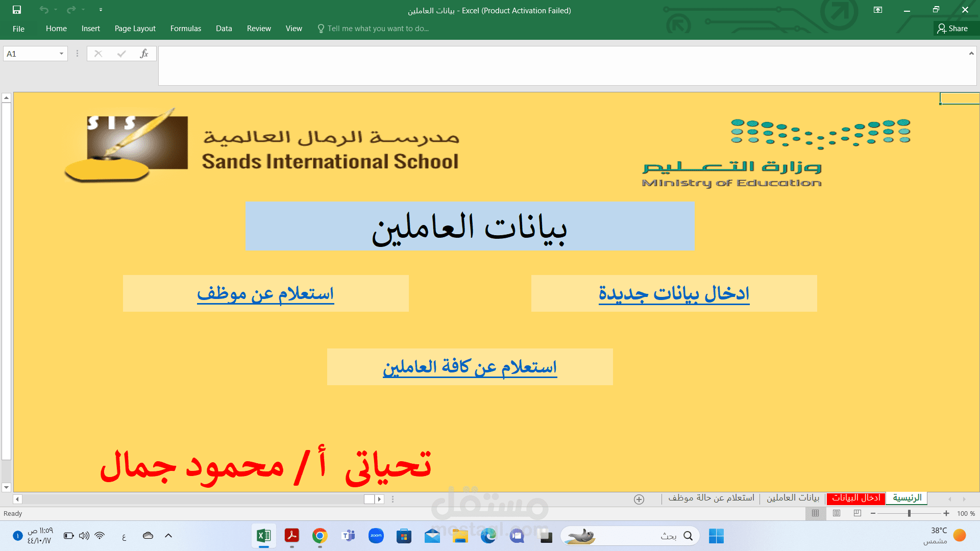
Task: Open Adobe Acrobat from the taskbar
Action: 292,536
